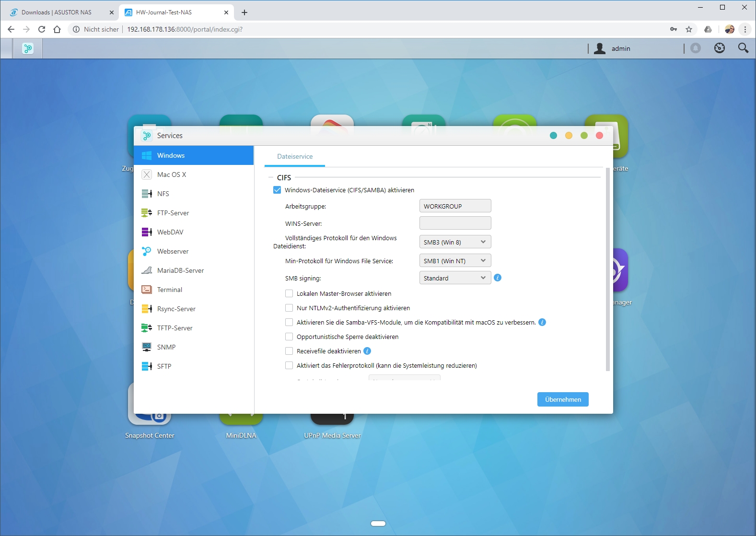The height and width of the screenshot is (536, 756).
Task: Select the SFTP service icon
Action: (147, 366)
